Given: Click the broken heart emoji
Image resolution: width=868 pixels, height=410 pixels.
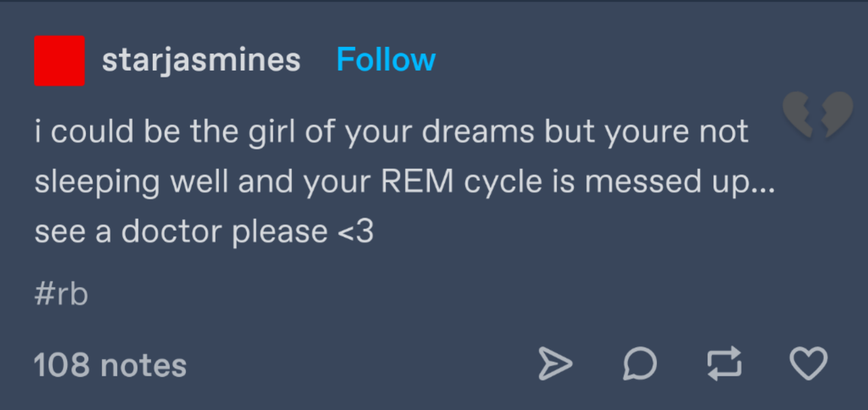Looking at the screenshot, I should click(818, 114).
